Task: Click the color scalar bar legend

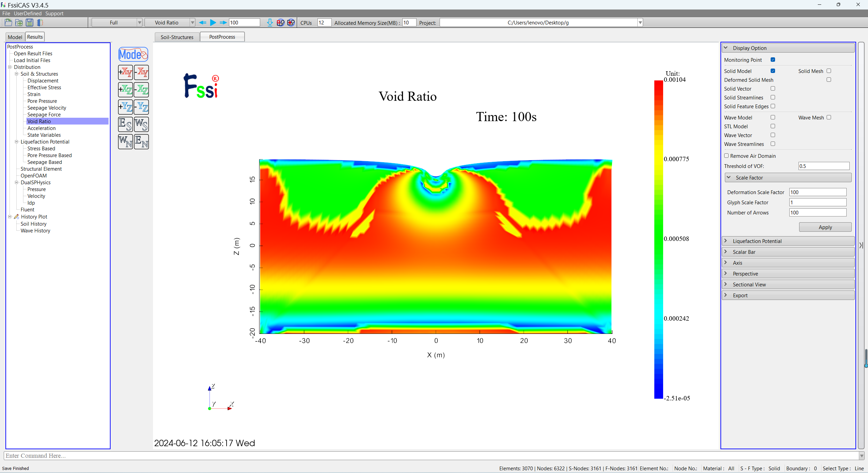Action: 658,239
